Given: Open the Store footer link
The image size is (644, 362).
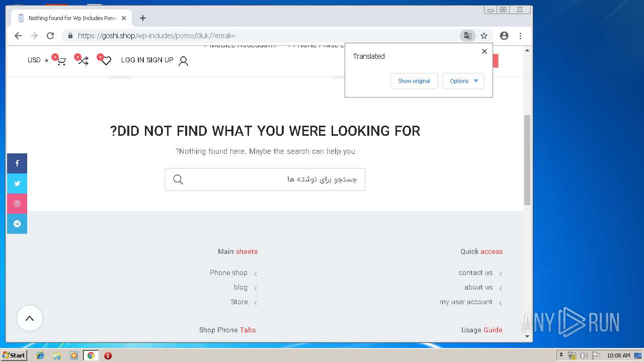Looking at the screenshot, I should coord(239,302).
